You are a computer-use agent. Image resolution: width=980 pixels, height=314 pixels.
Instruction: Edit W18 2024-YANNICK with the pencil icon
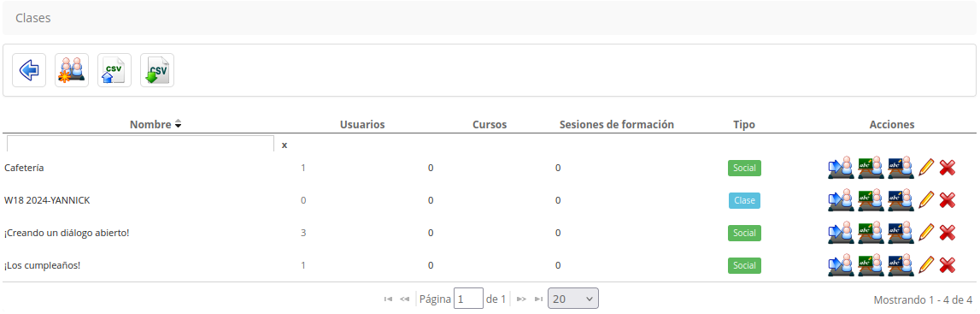click(x=927, y=200)
